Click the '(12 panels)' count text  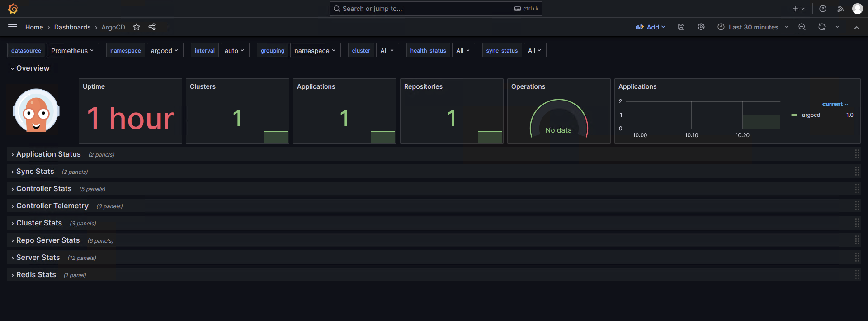(82, 258)
